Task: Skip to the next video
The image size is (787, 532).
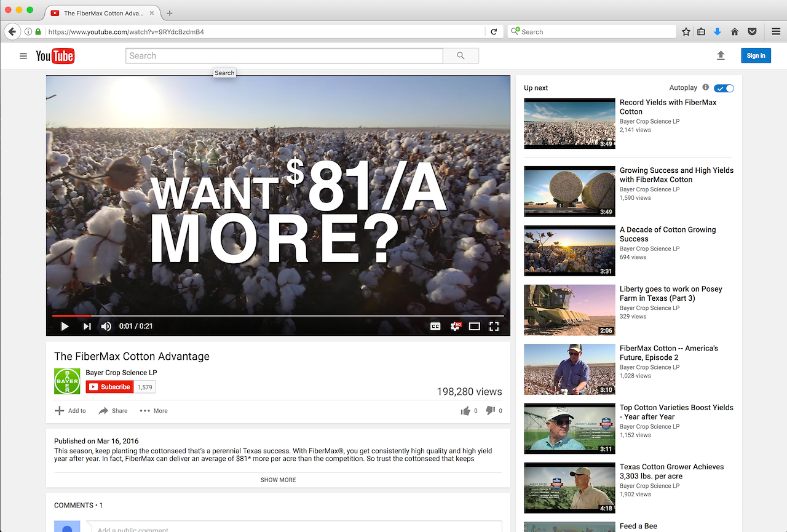Action: pyautogui.click(x=87, y=327)
